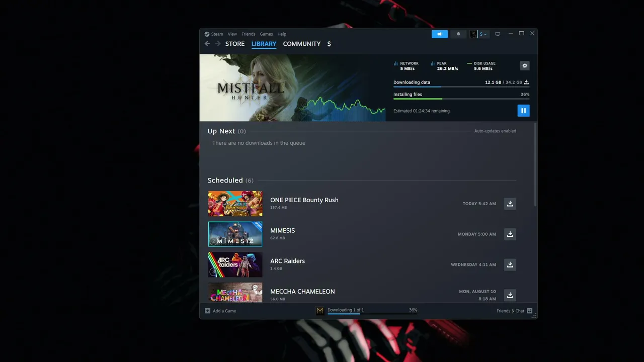Click the ONE PIECE Bounty Rush title
The image size is (644, 362).
point(304,200)
